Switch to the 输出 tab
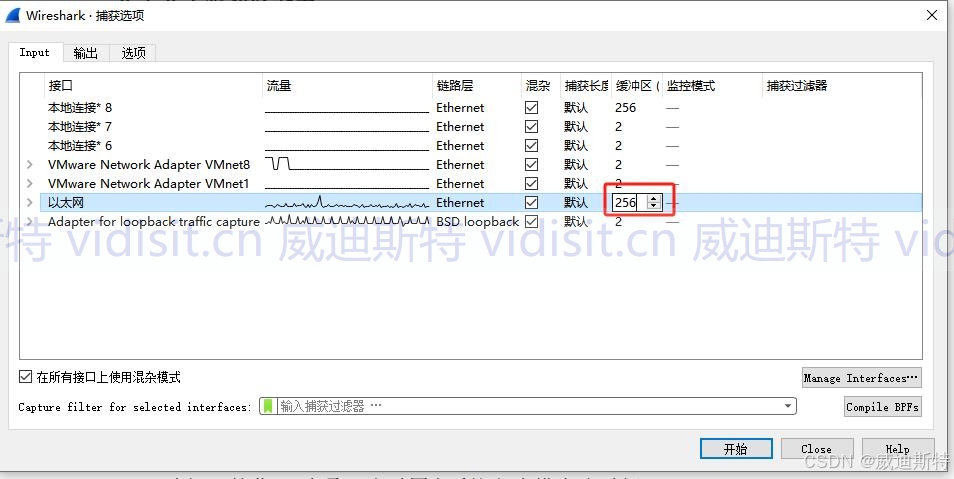 click(86, 53)
